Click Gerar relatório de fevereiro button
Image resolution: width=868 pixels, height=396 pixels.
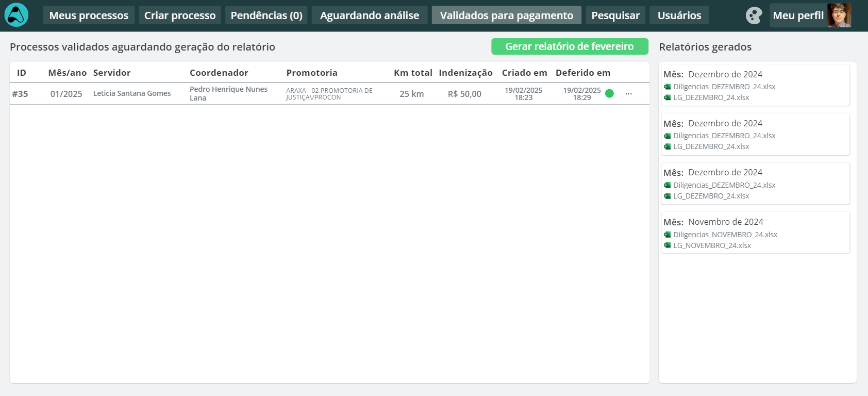coord(570,46)
